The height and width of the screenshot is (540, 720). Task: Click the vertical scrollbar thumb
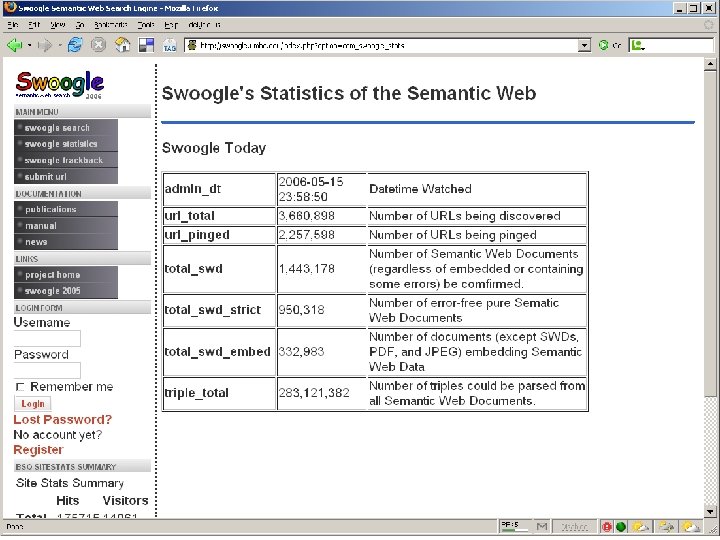click(710, 234)
